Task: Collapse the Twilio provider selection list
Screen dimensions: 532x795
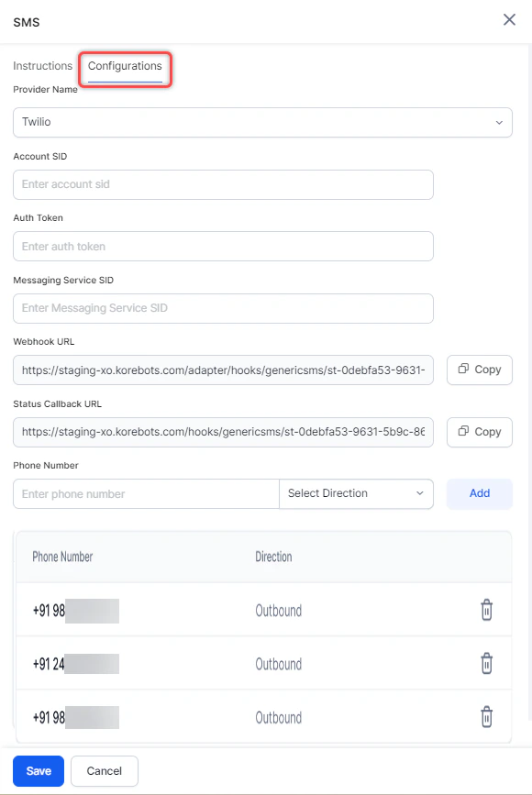Action: [499, 122]
